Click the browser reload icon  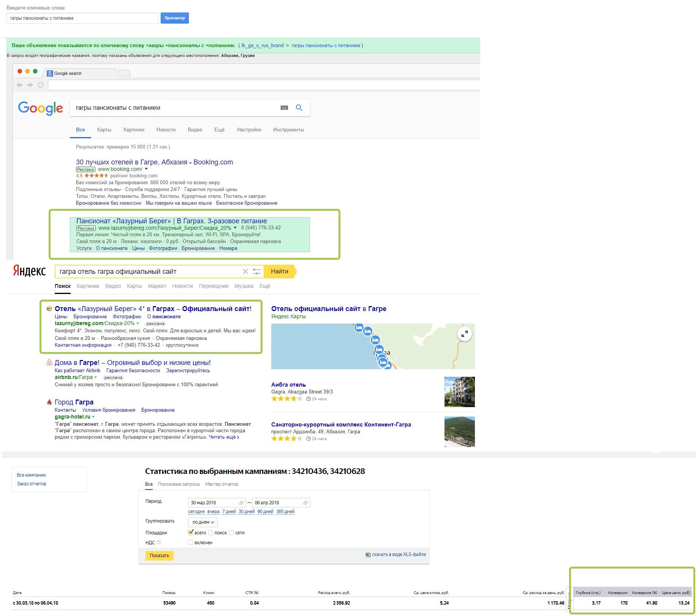40,85
